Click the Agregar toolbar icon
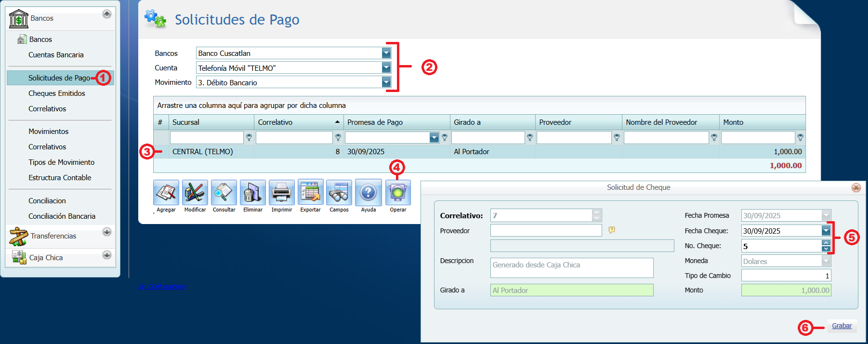The image size is (868, 344). (166, 193)
